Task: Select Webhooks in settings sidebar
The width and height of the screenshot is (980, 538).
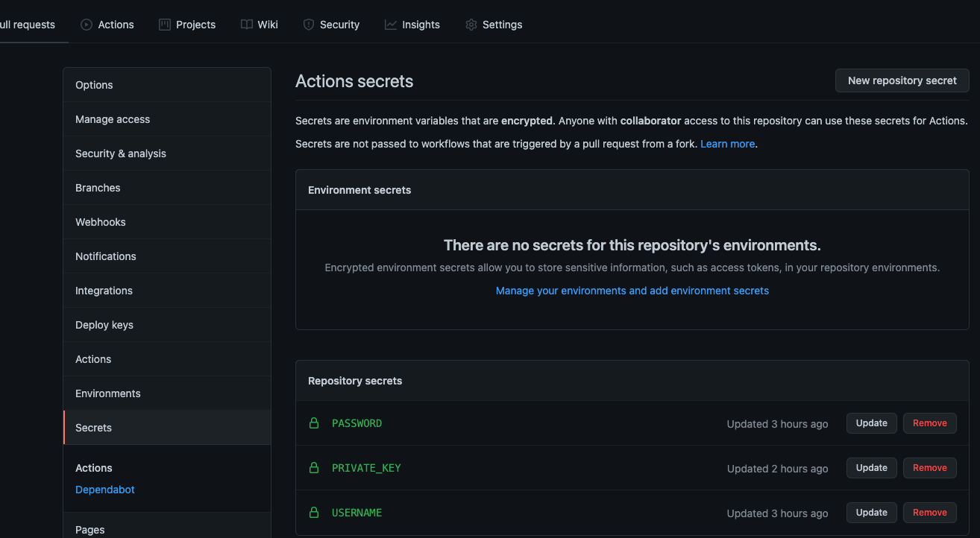Action: 101,222
